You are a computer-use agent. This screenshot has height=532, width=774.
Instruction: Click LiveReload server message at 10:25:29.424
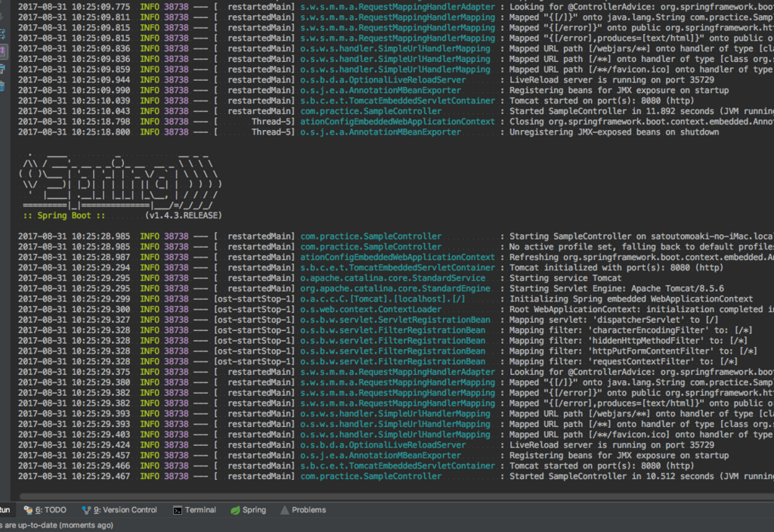611,444
